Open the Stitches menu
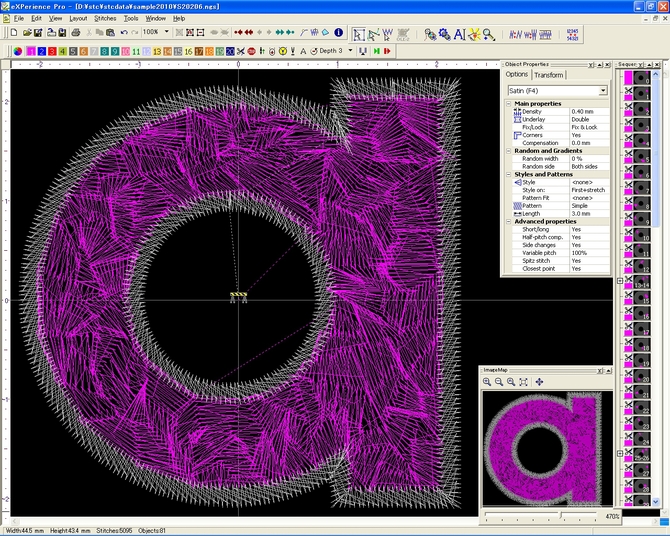The image size is (670, 536). click(105, 18)
